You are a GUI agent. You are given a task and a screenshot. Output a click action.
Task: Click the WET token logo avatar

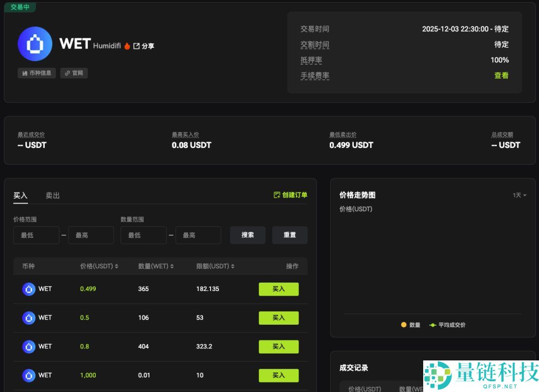[x=35, y=44]
